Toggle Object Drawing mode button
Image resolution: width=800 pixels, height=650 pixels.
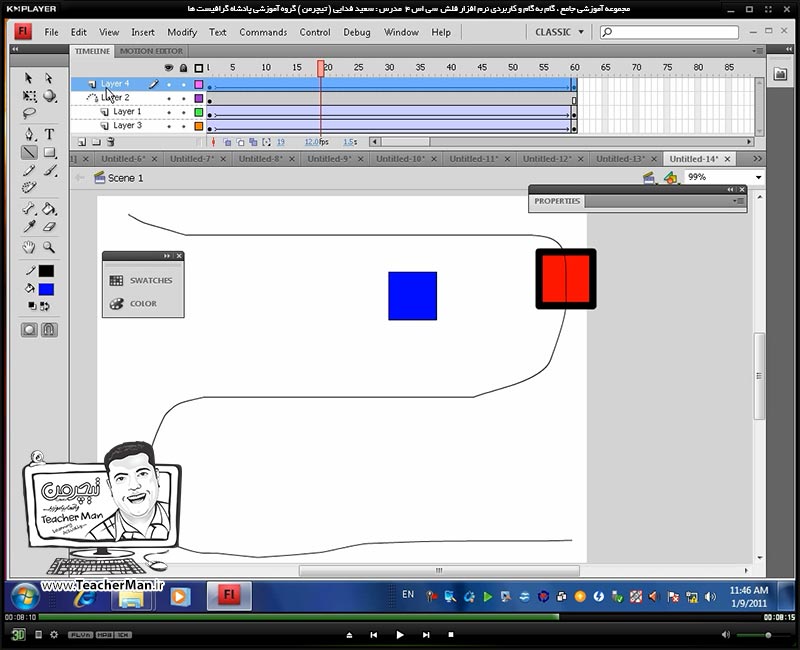point(29,330)
